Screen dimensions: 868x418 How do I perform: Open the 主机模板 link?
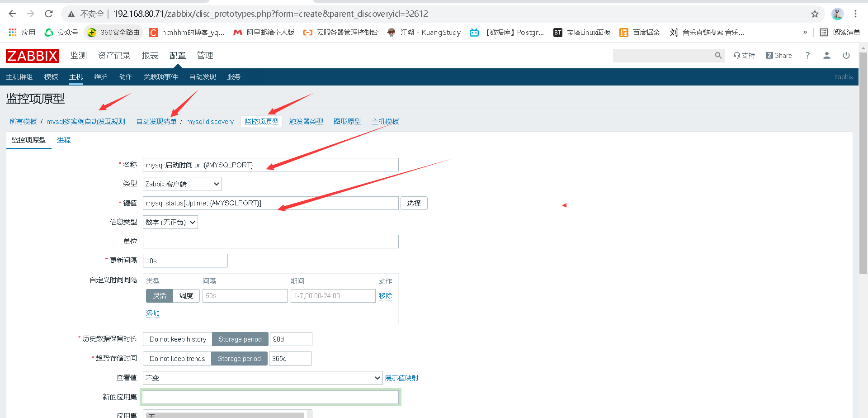(x=385, y=122)
